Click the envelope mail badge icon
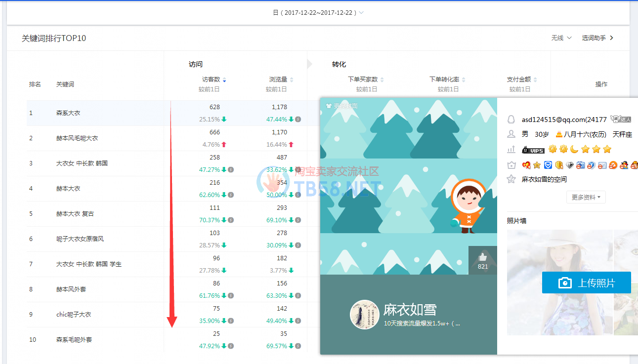This screenshot has height=364, width=638. pos(602,165)
